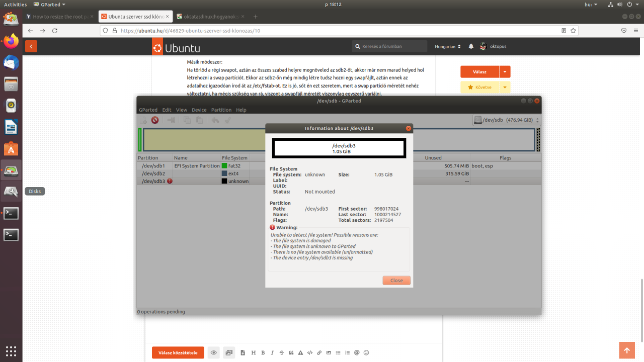The width and height of the screenshot is (644, 362).
Task: Click the Partition column header
Action: coord(155,158)
